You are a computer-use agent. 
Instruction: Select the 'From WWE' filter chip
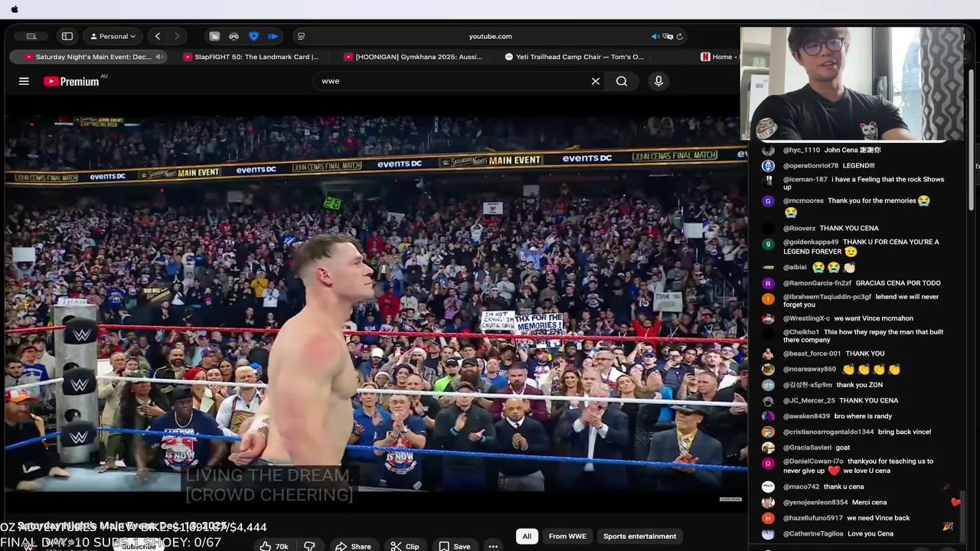(567, 536)
